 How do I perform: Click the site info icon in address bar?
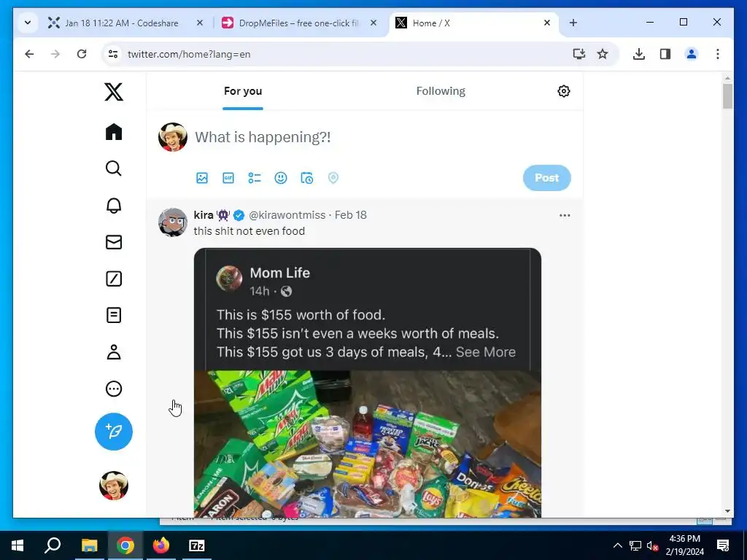(x=113, y=54)
